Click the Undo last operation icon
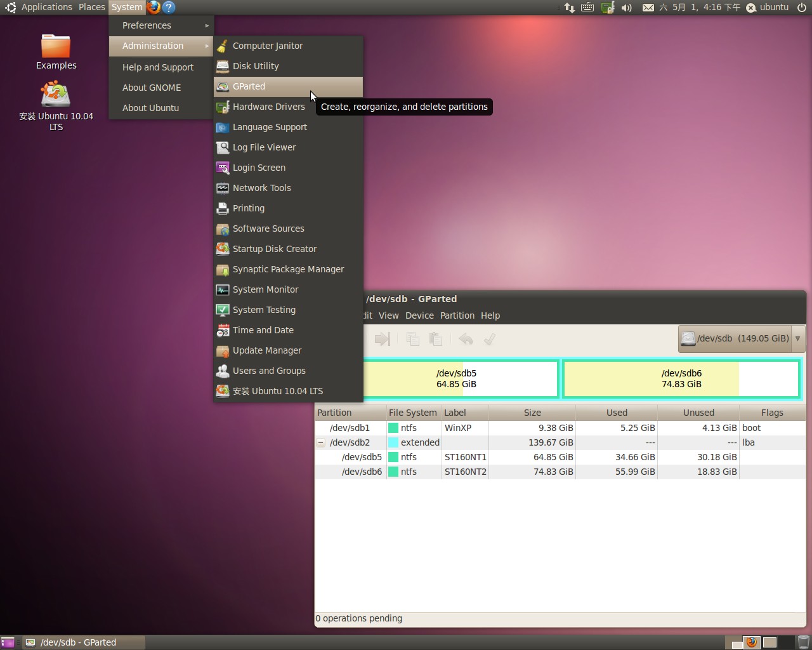This screenshot has height=650, width=812. point(466,339)
